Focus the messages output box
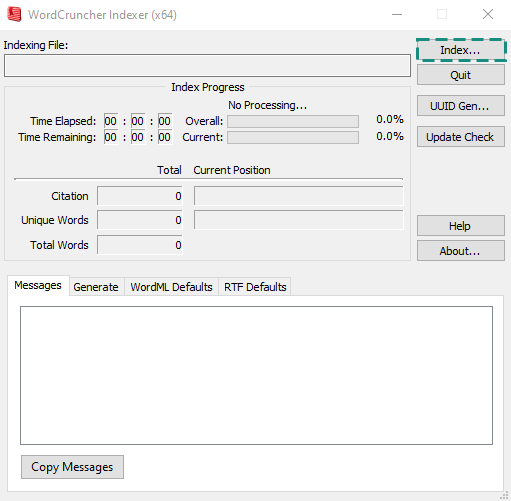511x501 pixels. click(256, 375)
